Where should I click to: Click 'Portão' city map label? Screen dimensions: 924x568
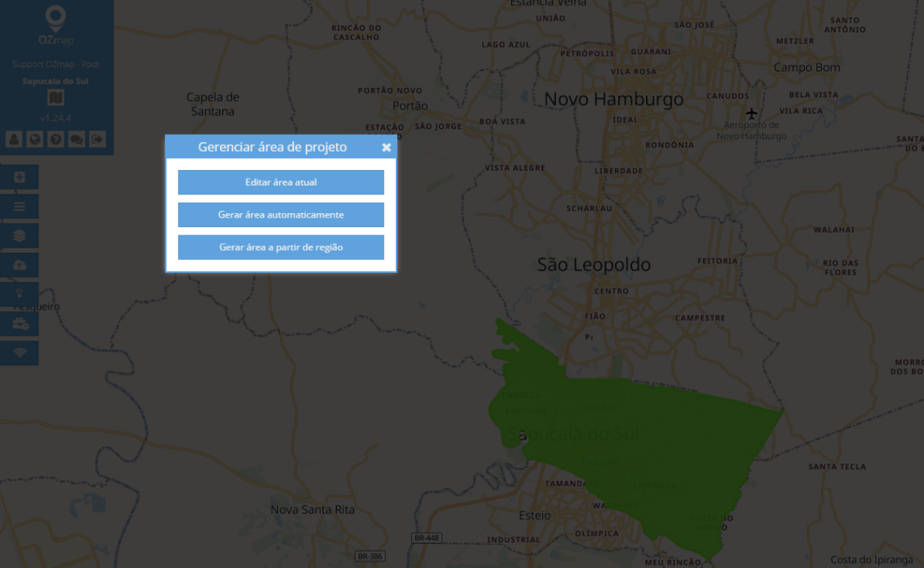tap(410, 106)
